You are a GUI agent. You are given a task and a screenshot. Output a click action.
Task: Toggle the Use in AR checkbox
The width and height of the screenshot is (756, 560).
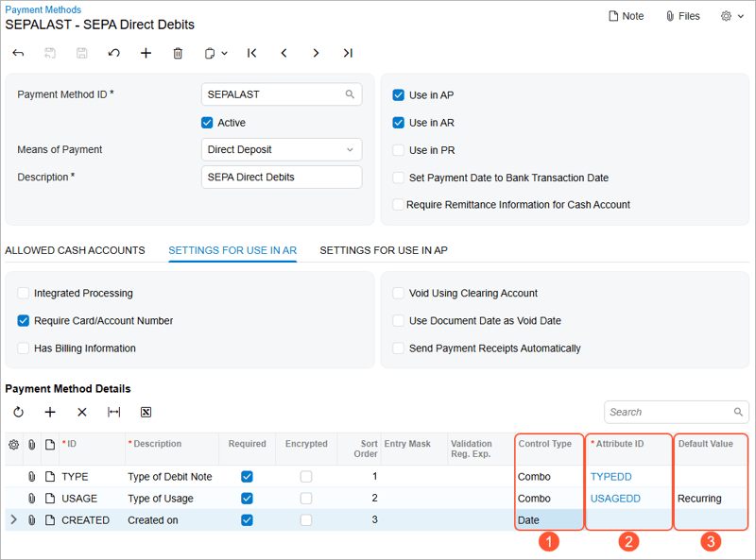[x=398, y=123]
